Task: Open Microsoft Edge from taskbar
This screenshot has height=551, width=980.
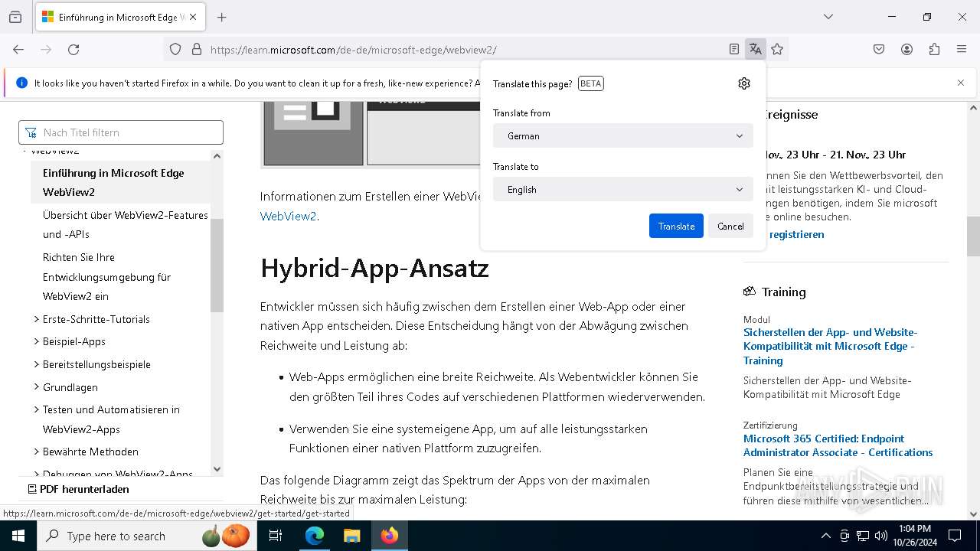Action: click(315, 536)
